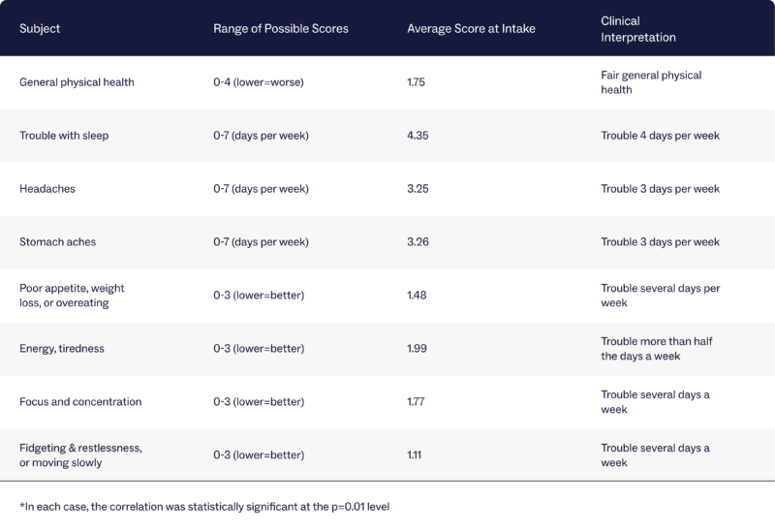Click the Clinical Interpretation column header
Viewport: 775px width, 532px height.
(638, 28)
